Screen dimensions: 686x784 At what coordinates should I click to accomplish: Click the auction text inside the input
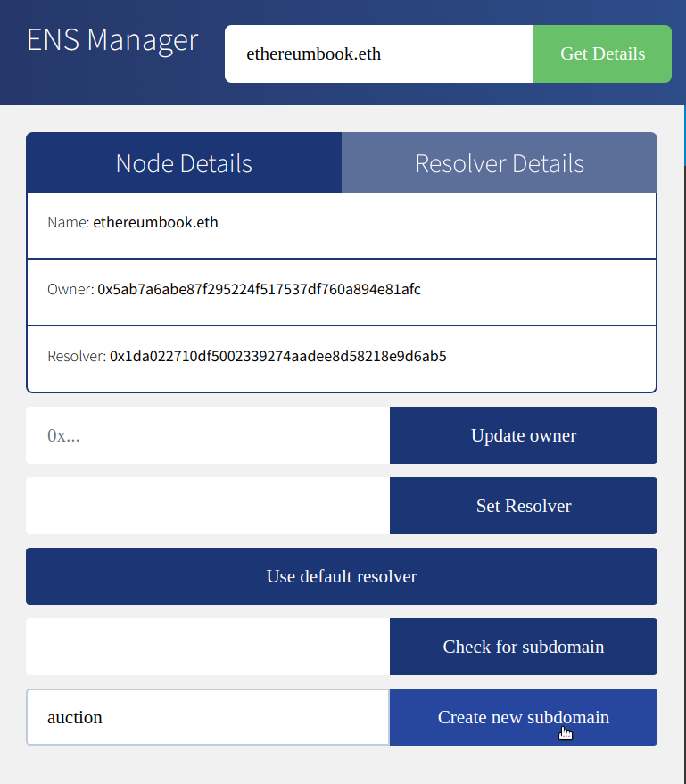75,717
